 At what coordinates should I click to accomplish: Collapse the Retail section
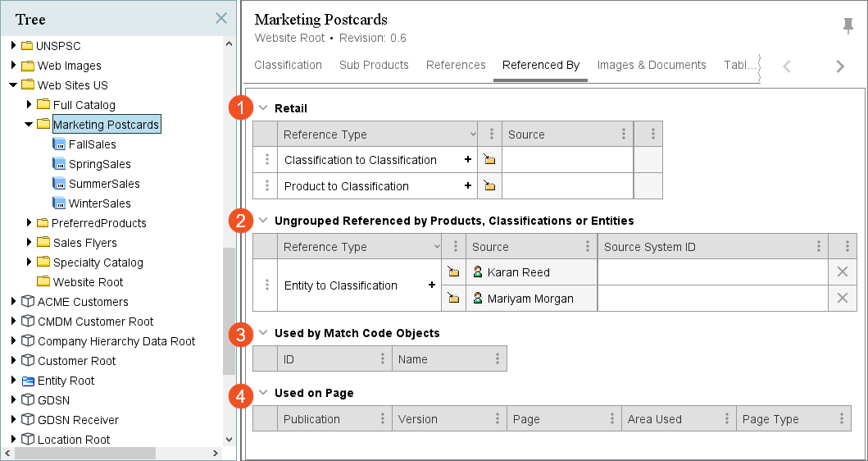click(x=263, y=107)
